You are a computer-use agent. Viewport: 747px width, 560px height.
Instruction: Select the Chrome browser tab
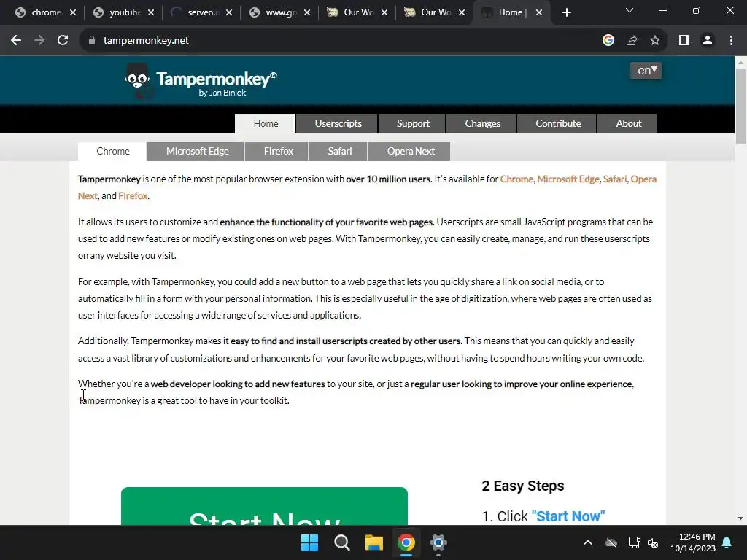tap(113, 152)
